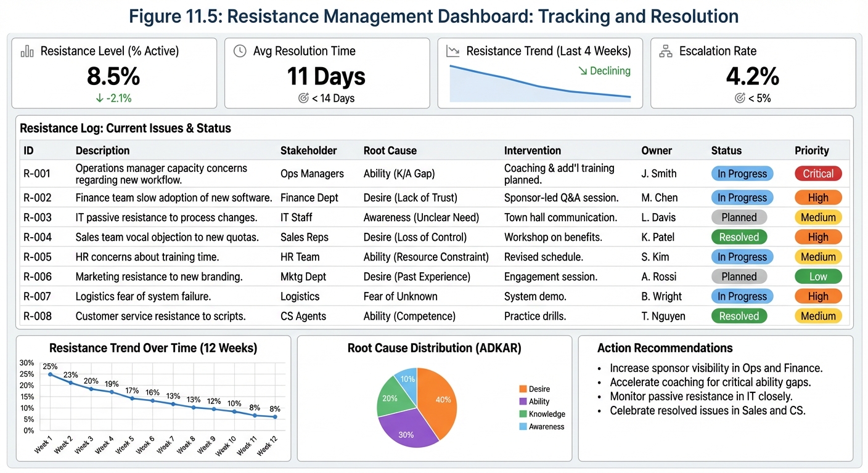Click the trend line icon on Resistance Trend card

pos(453,51)
